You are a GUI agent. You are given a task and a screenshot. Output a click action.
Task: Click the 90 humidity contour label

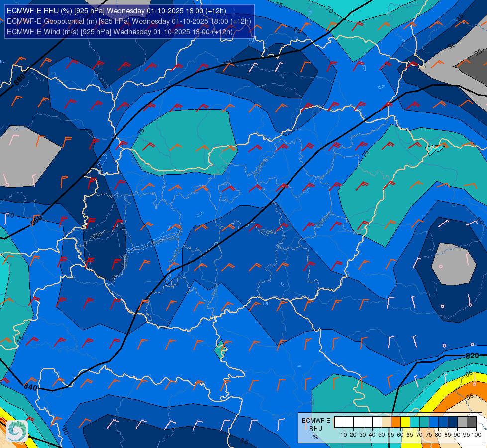click(452, 45)
